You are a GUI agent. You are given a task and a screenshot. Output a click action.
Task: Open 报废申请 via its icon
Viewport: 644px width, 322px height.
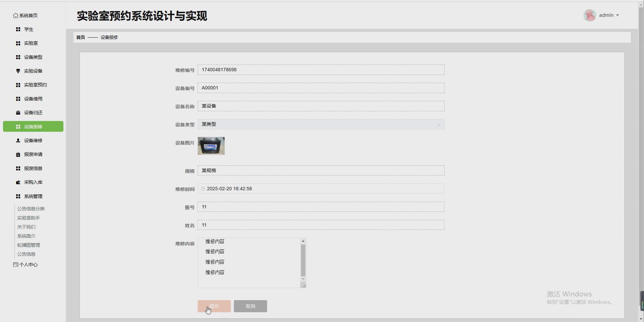tap(18, 154)
